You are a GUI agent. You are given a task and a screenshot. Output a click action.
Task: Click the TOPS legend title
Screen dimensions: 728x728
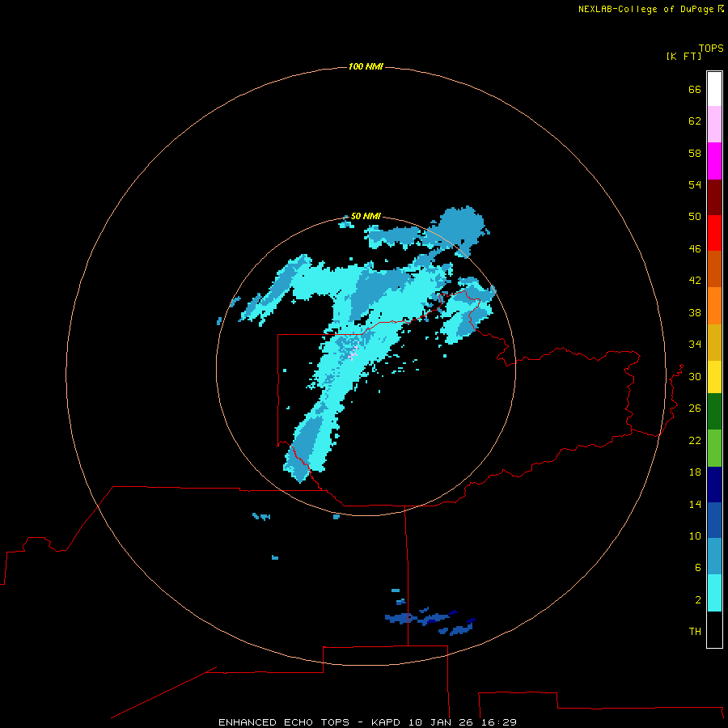(x=711, y=49)
